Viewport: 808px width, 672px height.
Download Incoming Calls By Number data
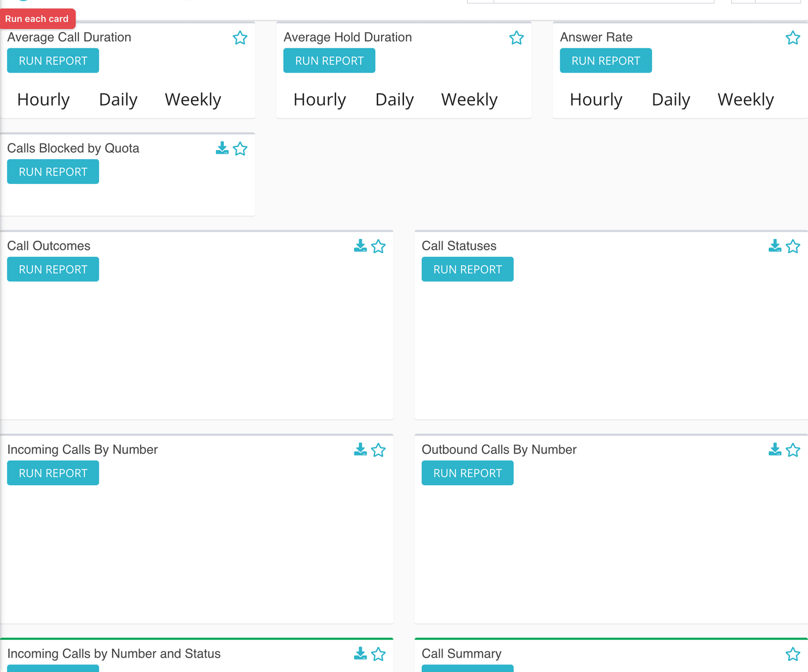[x=361, y=449]
